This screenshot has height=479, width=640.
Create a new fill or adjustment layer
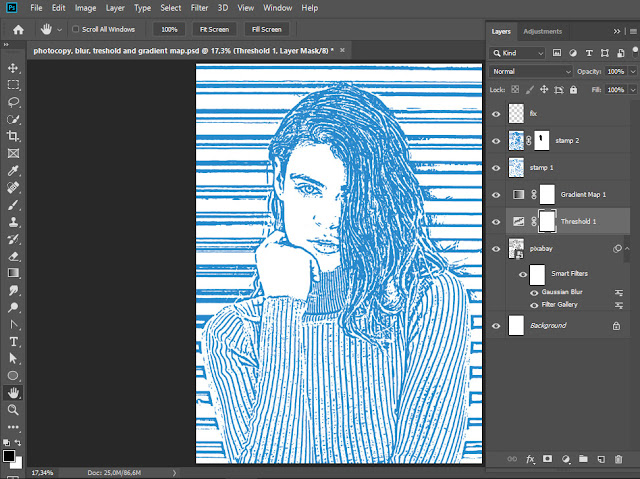click(x=566, y=459)
